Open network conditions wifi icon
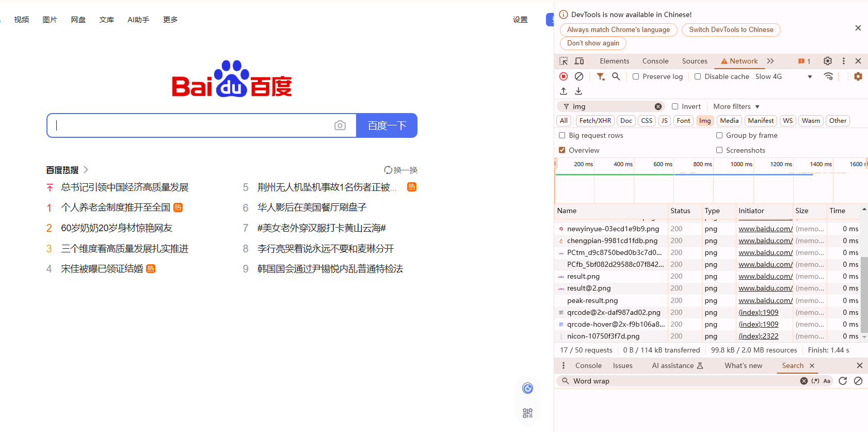Viewport: 868px width, 432px height. 829,76
